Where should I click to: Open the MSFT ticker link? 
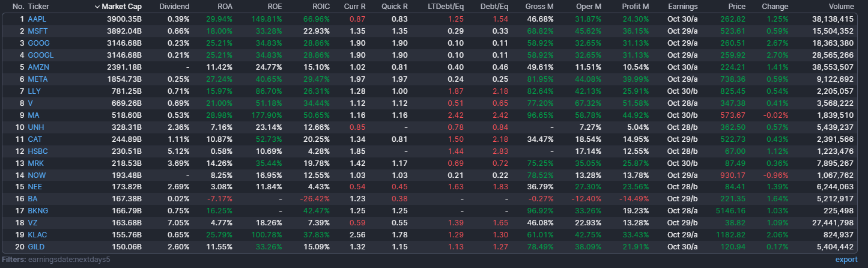tap(37, 31)
